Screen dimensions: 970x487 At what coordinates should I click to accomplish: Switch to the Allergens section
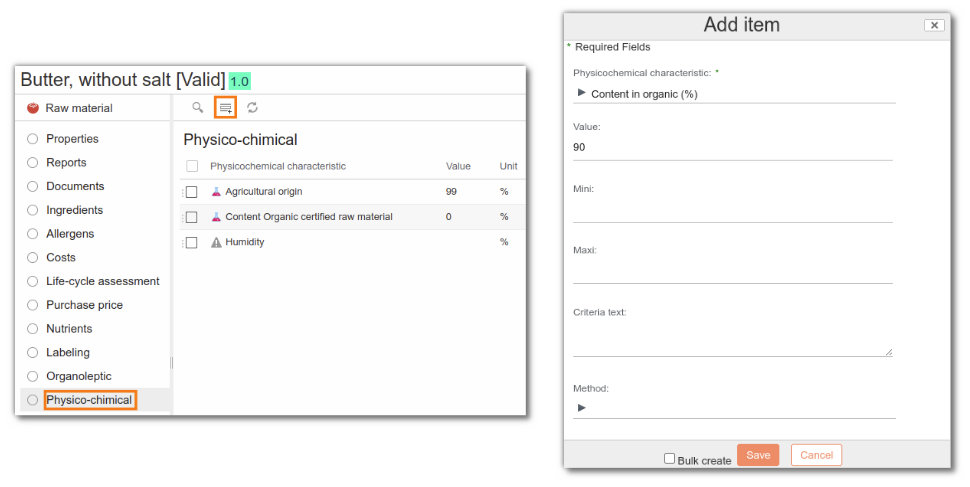click(70, 234)
